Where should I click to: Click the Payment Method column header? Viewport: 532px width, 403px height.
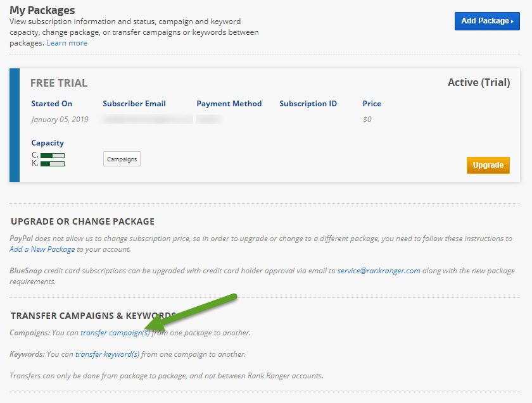(229, 104)
